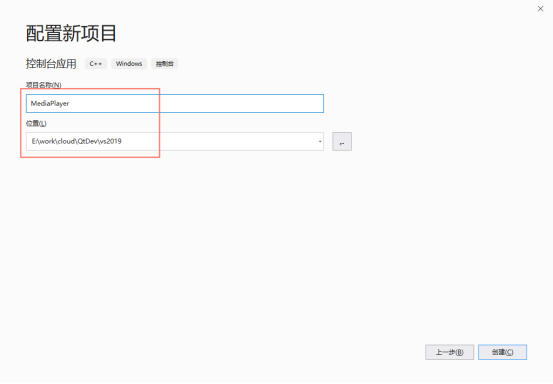Screen dimensions: 553x384
Task: Go back with the 上一步(B) button
Action: pyautogui.click(x=449, y=352)
